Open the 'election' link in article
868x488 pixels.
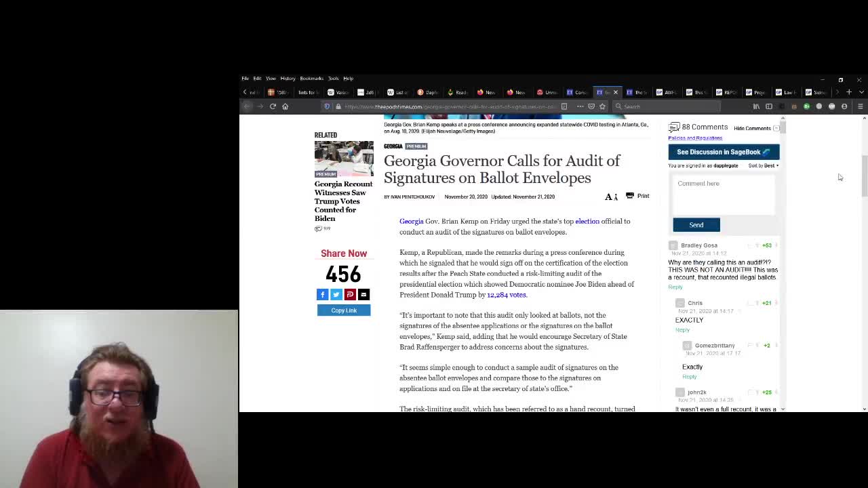[587, 221]
